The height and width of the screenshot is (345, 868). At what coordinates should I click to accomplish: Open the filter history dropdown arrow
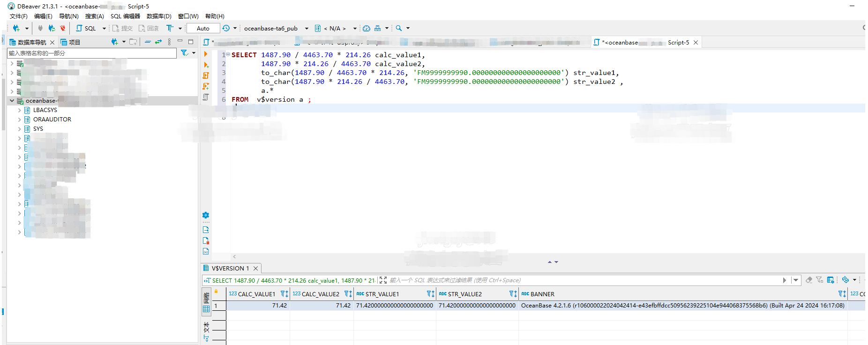(796, 280)
